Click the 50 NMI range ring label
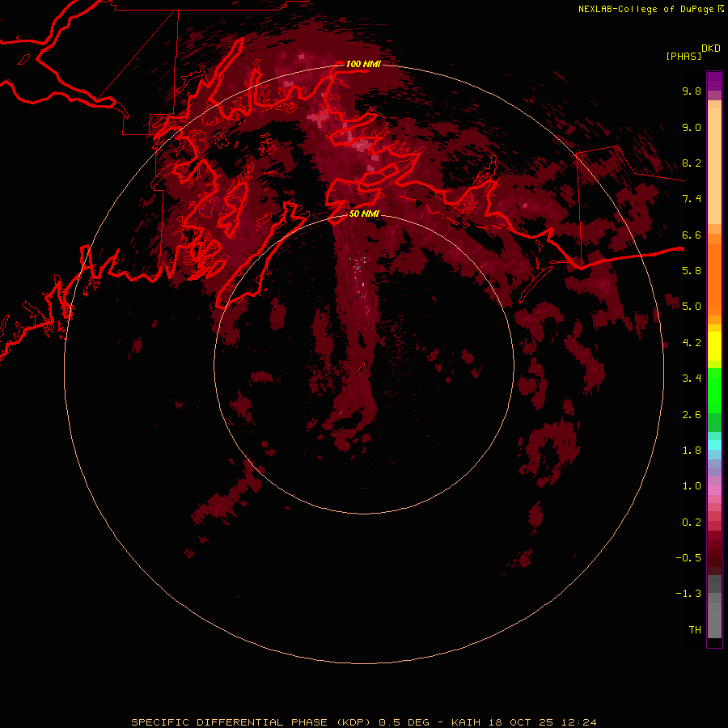Image resolution: width=728 pixels, height=728 pixels. [364, 214]
